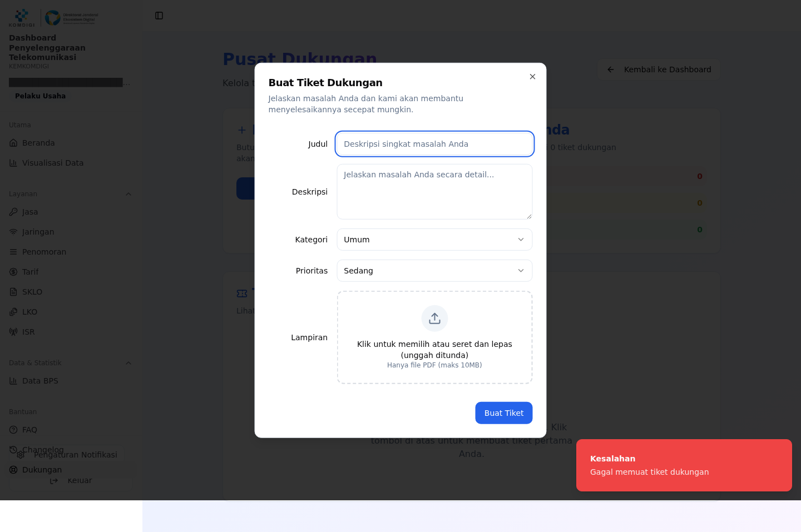Image resolution: width=801 pixels, height=532 pixels.
Task: Open the Kategori dropdown showing Umum
Action: coord(434,240)
